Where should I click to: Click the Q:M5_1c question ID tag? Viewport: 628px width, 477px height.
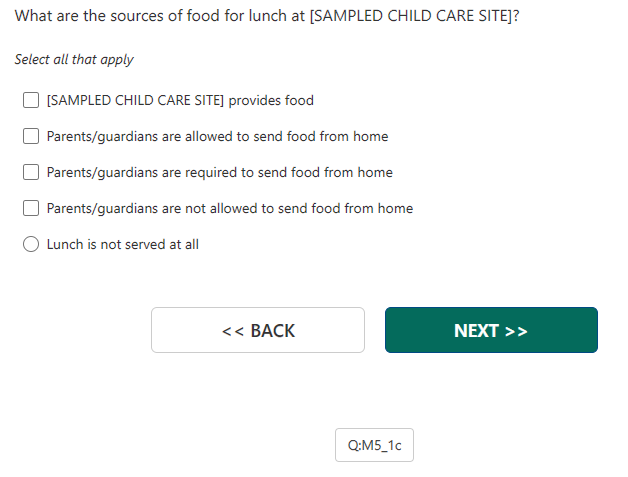coord(374,445)
